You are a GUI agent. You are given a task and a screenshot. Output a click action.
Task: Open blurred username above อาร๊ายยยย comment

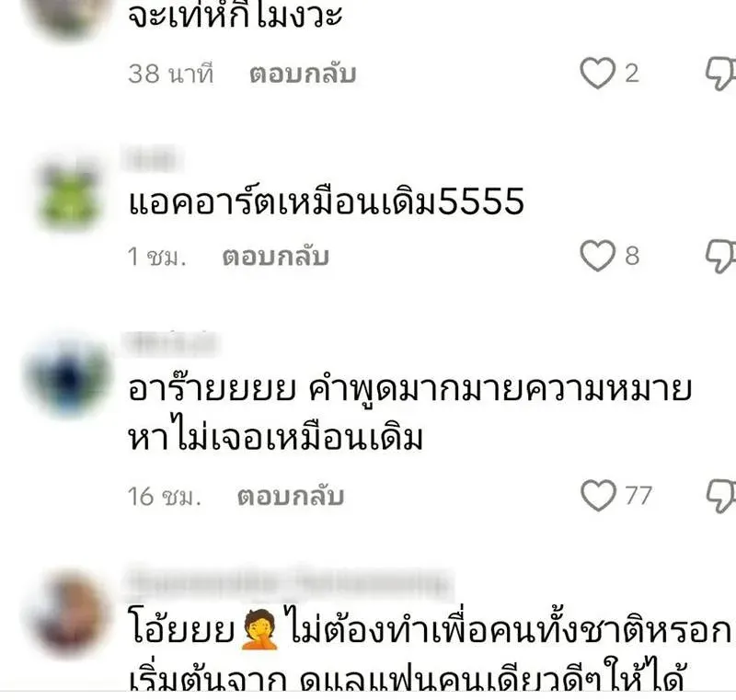[x=171, y=343]
